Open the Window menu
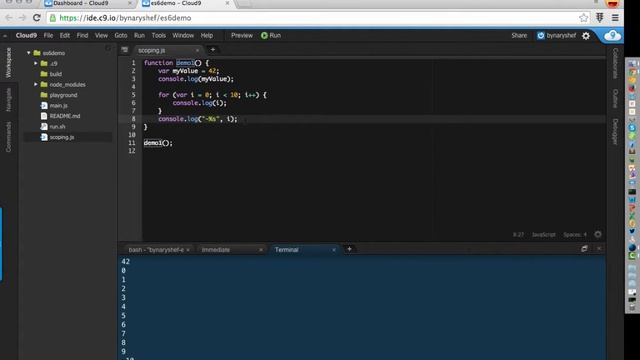Viewport: 640px width, 360px height. tap(183, 36)
